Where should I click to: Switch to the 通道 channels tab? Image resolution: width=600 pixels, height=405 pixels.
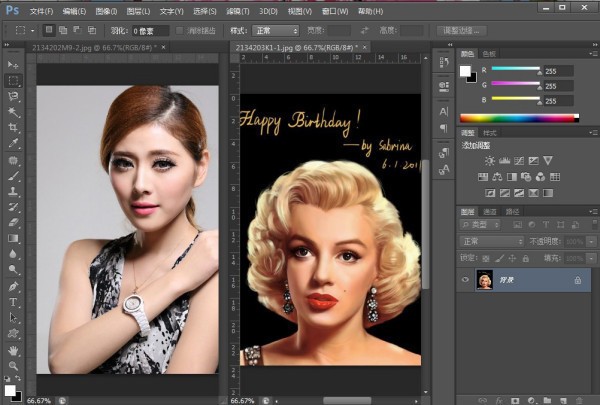click(491, 212)
